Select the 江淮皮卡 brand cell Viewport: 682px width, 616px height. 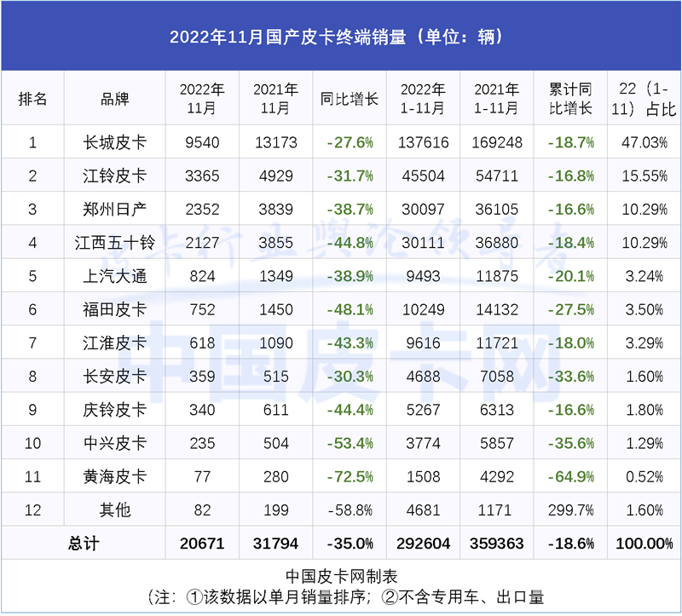point(115,343)
